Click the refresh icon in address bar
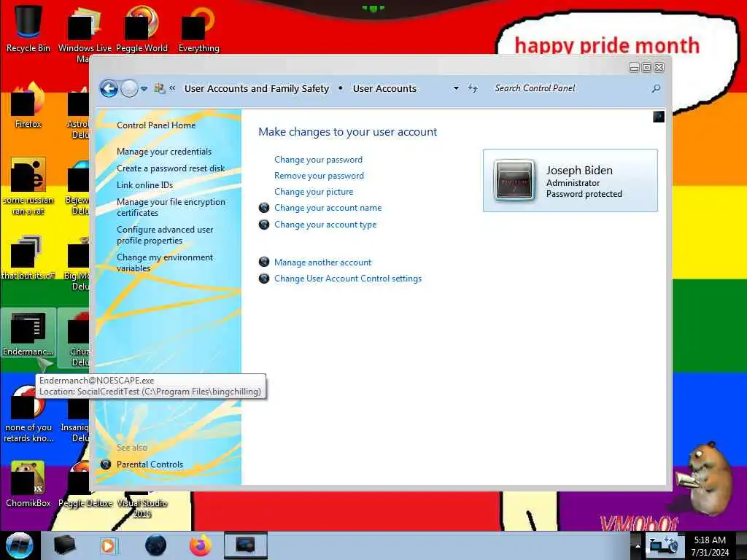747x560 pixels. pos(472,88)
